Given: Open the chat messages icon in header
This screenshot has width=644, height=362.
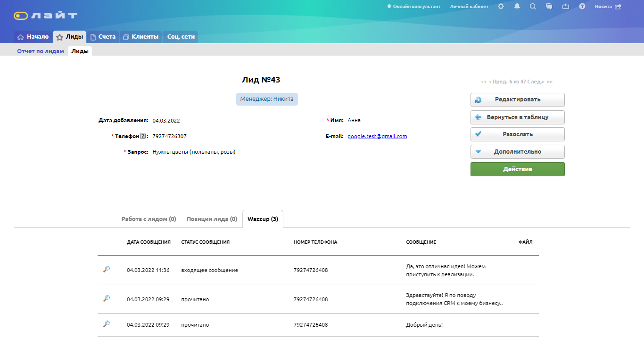Looking at the screenshot, I should 549,7.
